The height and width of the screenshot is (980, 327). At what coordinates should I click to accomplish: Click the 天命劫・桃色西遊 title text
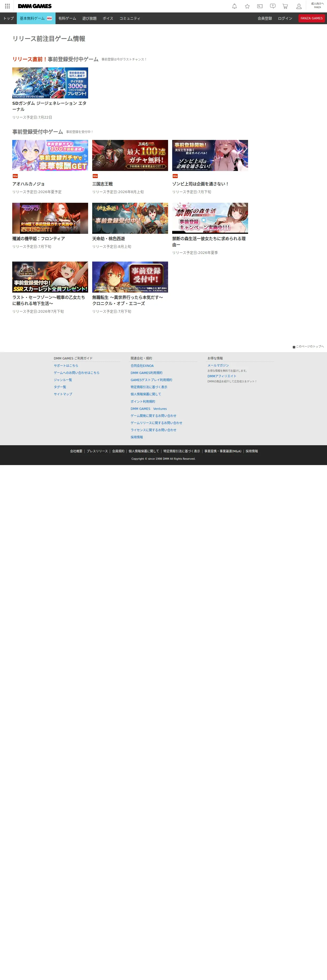(x=108, y=239)
